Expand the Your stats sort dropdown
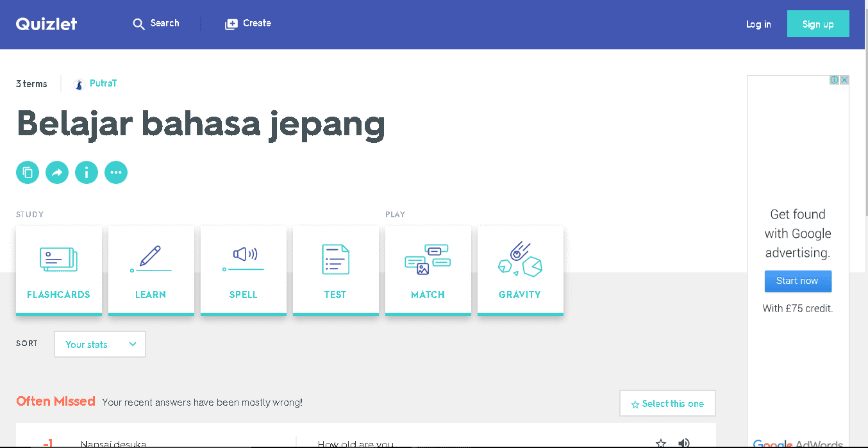The height and width of the screenshot is (448, 868). pos(100,344)
